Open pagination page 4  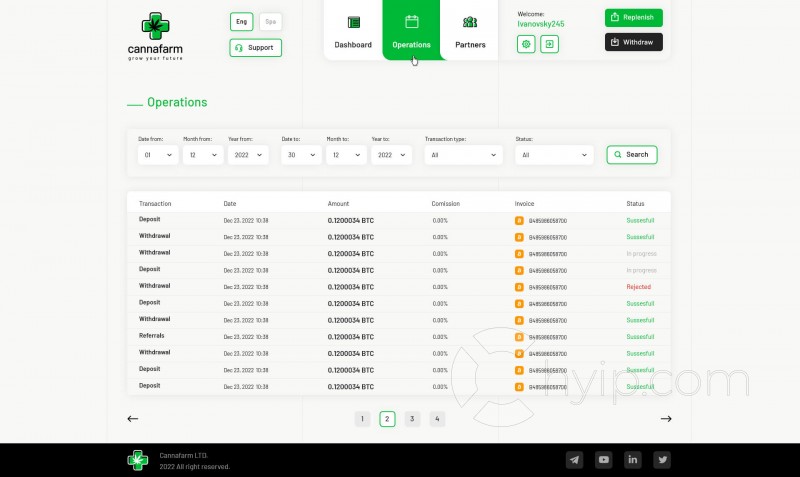[x=437, y=419]
